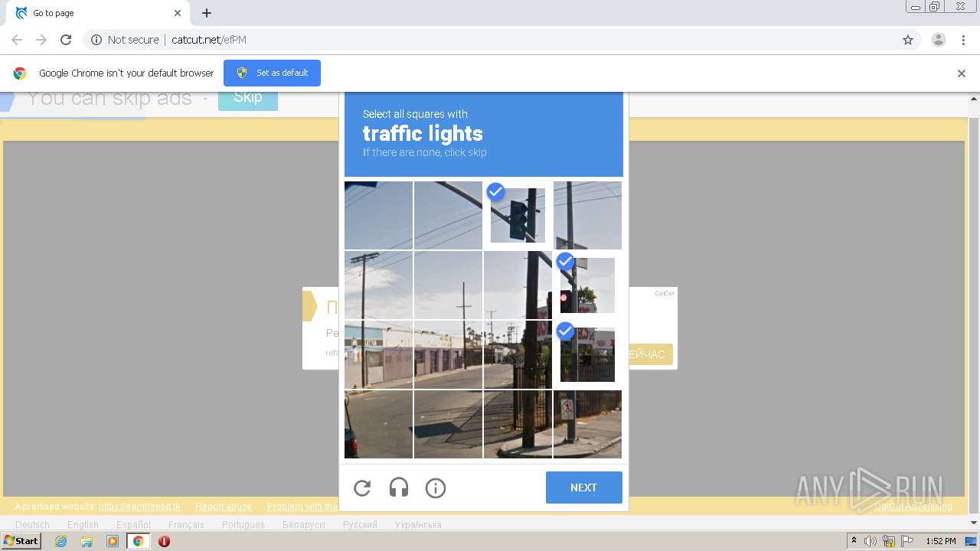Image resolution: width=980 pixels, height=551 pixels.
Task: Deselect checked traffic light tile in top row
Action: (518, 215)
